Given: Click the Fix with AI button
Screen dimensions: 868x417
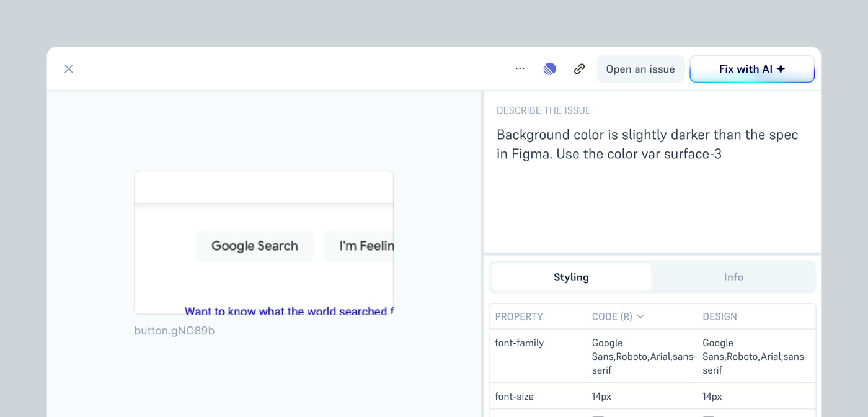Looking at the screenshot, I should (752, 69).
